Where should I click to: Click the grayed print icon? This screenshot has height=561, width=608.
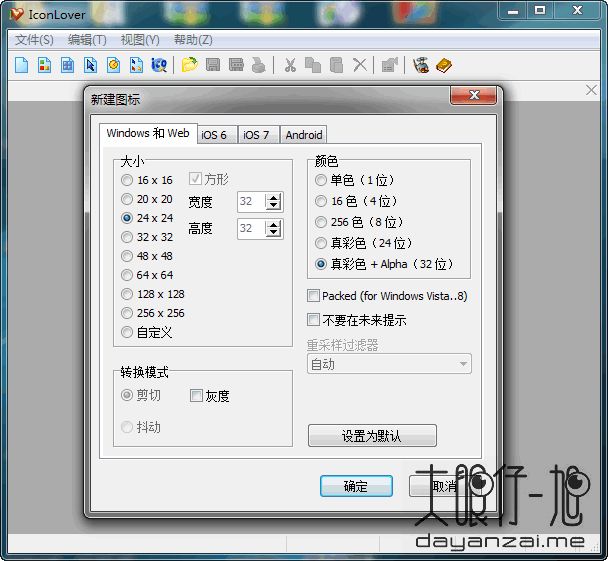pyautogui.click(x=259, y=65)
